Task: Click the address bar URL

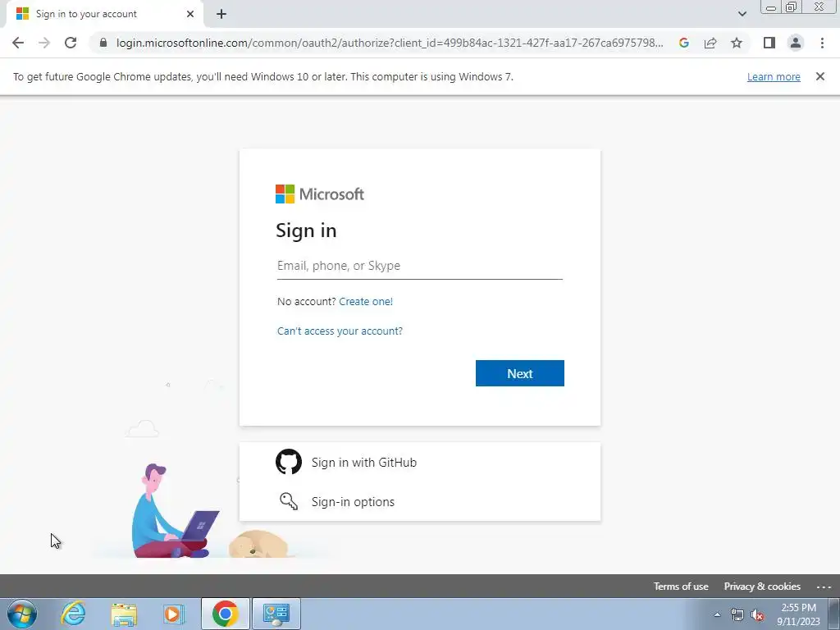Action: [x=390, y=43]
